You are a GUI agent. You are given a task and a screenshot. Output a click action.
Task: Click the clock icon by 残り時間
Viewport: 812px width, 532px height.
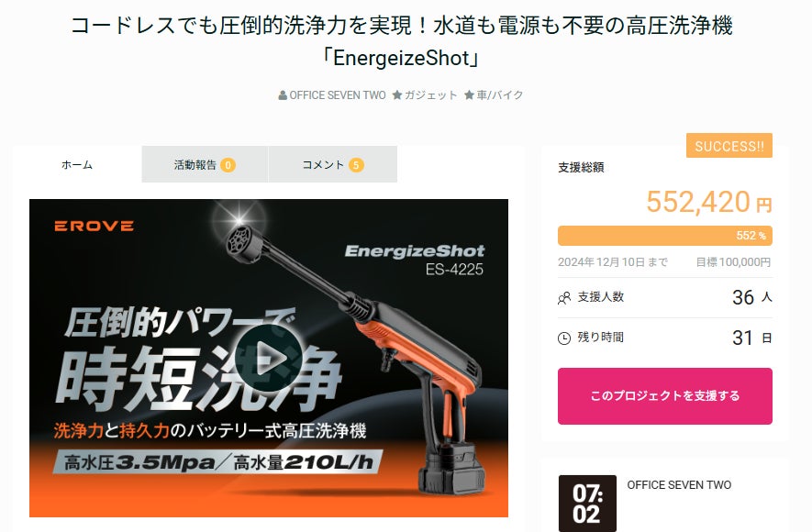click(x=564, y=338)
